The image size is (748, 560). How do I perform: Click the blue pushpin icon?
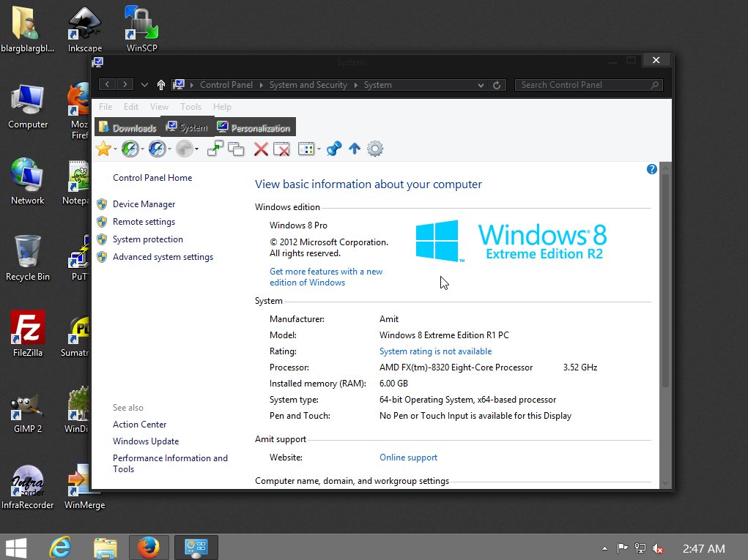[x=334, y=149]
